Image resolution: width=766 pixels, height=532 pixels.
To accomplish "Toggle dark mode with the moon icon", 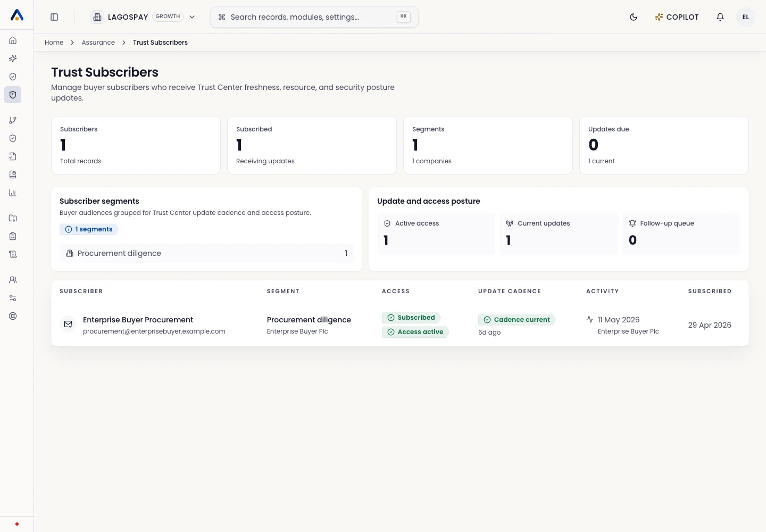I will (634, 17).
